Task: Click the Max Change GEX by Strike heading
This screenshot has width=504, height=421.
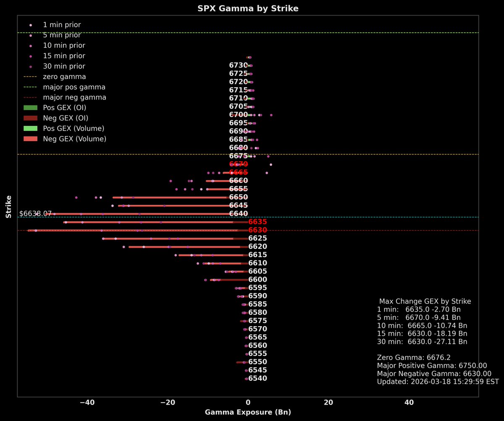Action: pyautogui.click(x=425, y=301)
